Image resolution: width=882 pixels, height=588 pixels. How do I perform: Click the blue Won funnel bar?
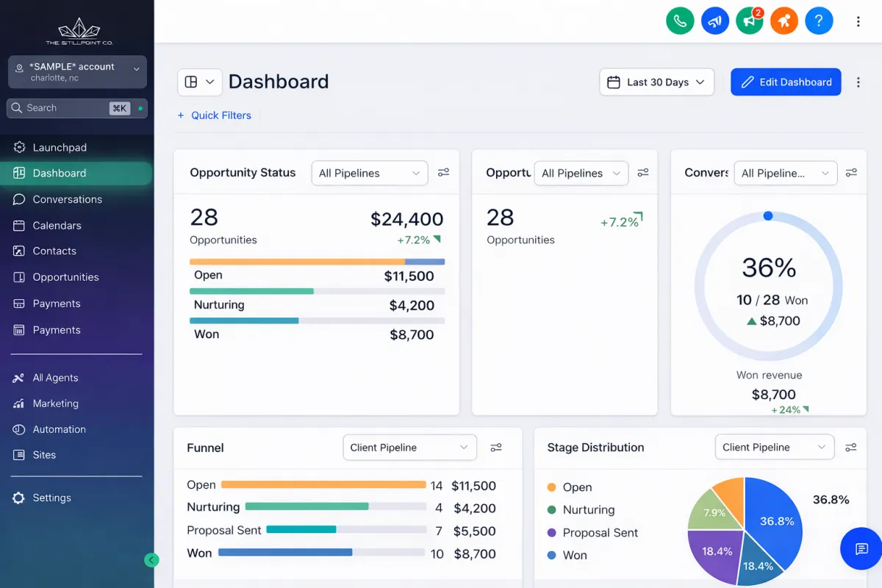[285, 552]
